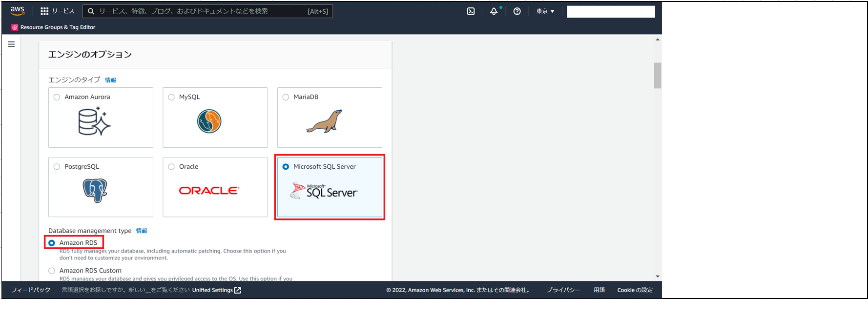868x316 pixels.
Task: Click the Unified Settings external link icon
Action: tap(238, 290)
